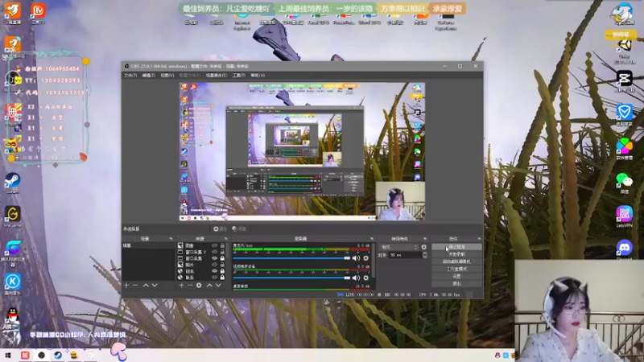Adjust transition duration stepper arrows

tap(425, 255)
